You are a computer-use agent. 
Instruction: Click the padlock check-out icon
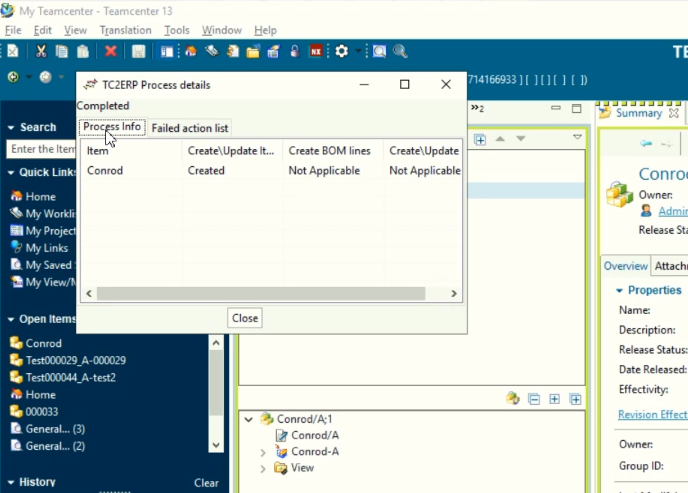[x=295, y=51]
